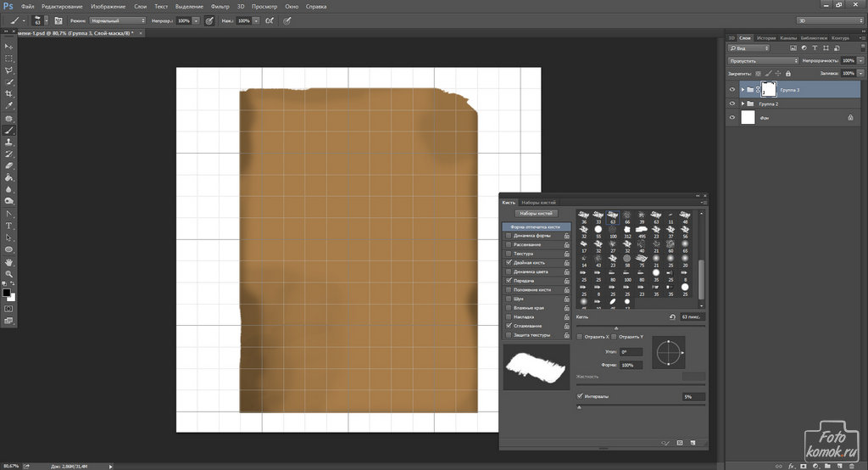Enable Рассеивание checkbox
868x470 pixels.
509,244
